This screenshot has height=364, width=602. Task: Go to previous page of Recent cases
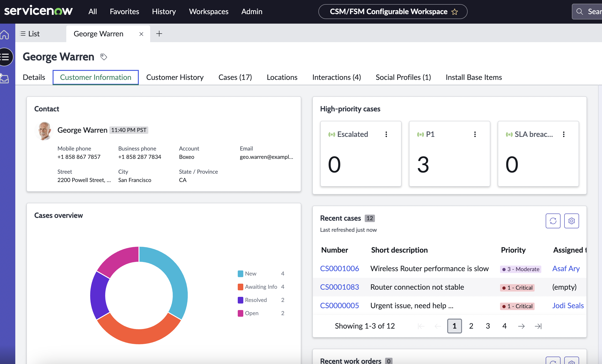point(438,326)
